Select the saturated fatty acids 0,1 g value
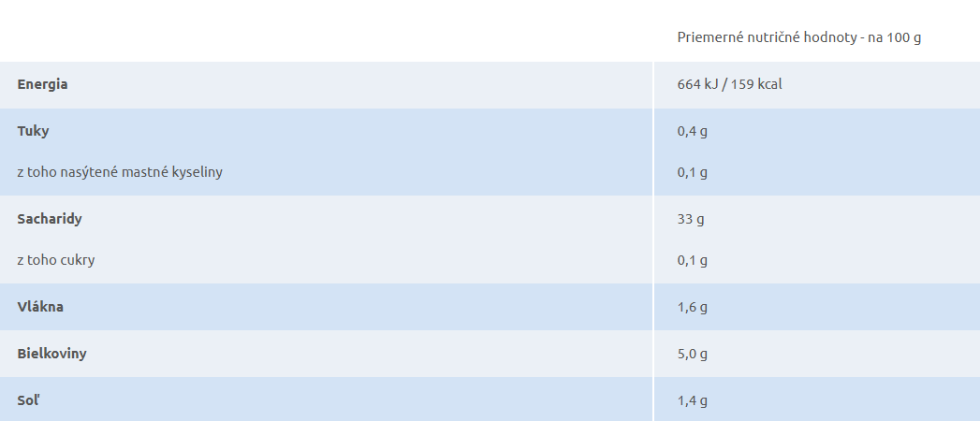 693,172
